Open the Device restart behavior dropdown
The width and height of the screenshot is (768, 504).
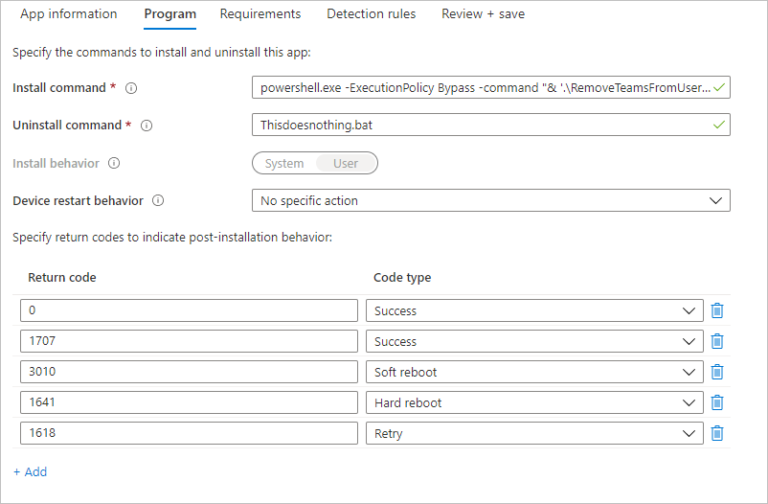point(491,200)
